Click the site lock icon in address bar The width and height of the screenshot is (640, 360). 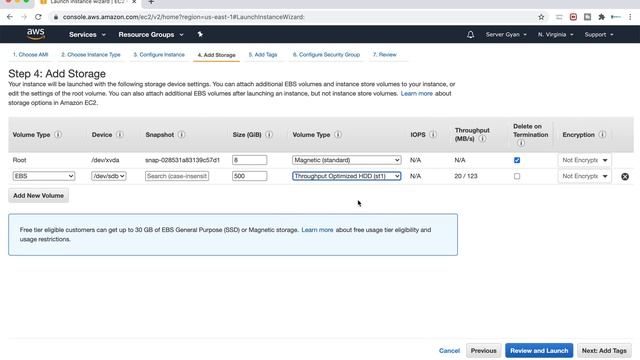click(56, 17)
